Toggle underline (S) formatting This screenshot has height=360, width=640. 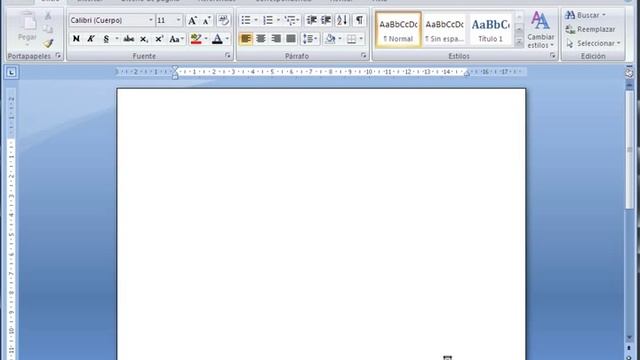point(106,39)
